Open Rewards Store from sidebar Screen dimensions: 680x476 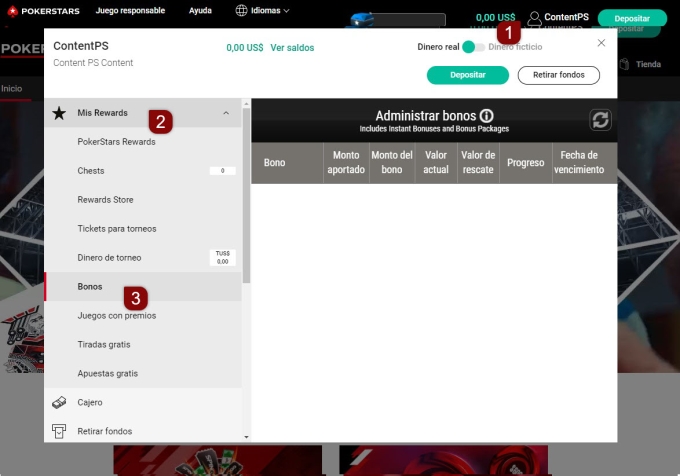(105, 200)
